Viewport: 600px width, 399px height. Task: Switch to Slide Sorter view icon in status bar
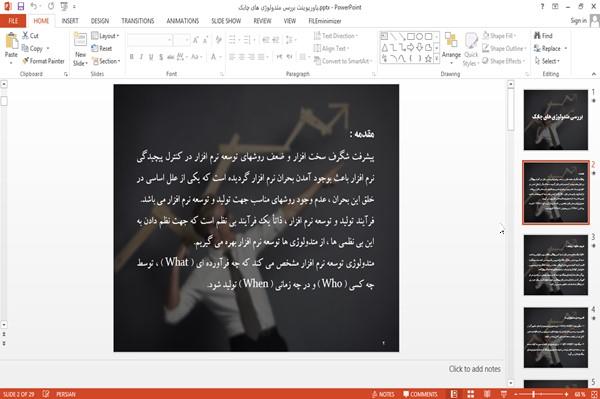coord(471,394)
